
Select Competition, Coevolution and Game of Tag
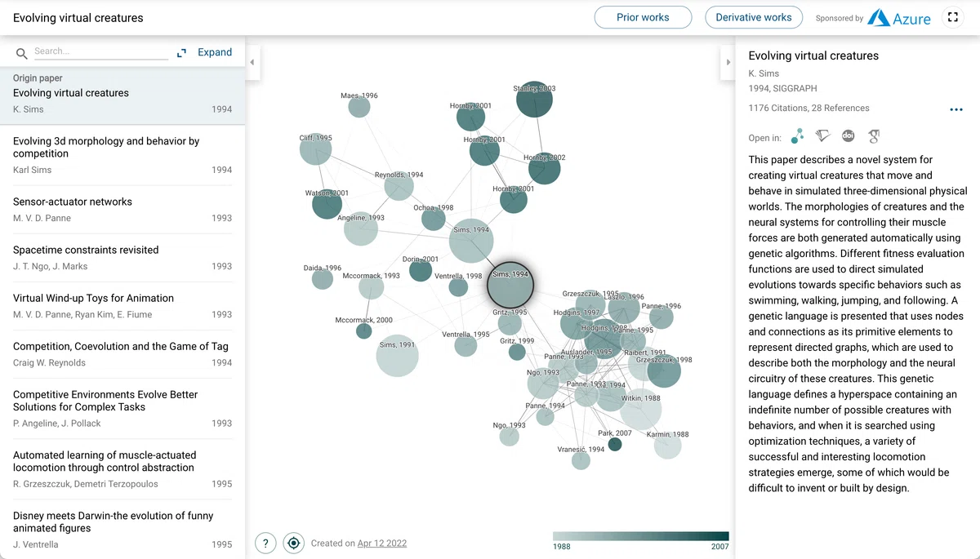122,354
